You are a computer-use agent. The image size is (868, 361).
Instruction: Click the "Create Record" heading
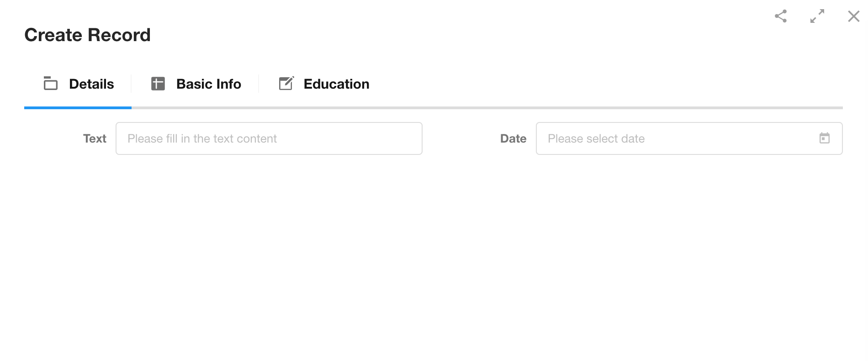point(87,35)
